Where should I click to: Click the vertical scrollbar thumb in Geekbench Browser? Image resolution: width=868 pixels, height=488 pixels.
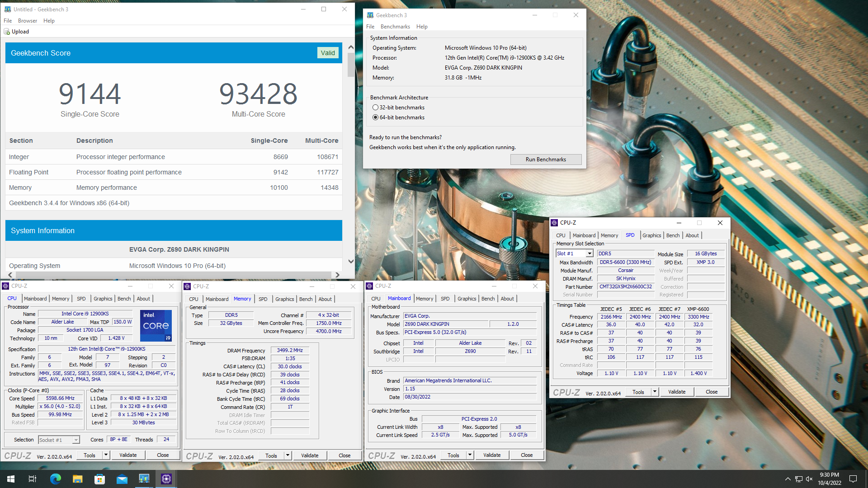tap(351, 65)
